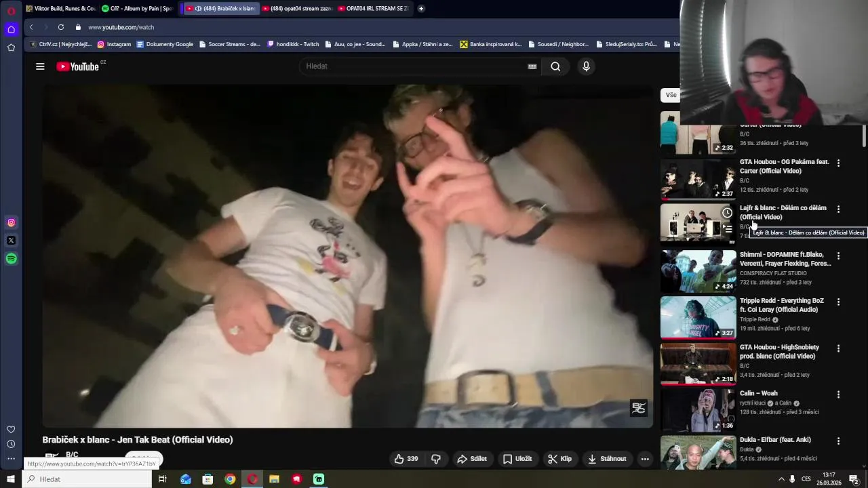The width and height of the screenshot is (868, 488).
Task: Switch to OPAT04 IRL STREAM tab
Action: pos(373,8)
